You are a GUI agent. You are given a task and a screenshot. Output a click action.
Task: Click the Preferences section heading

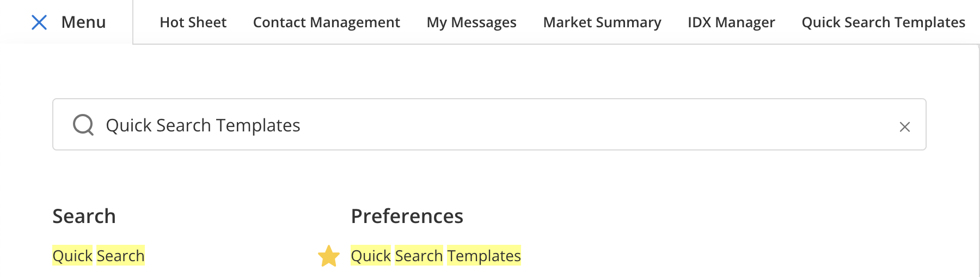[x=407, y=216]
